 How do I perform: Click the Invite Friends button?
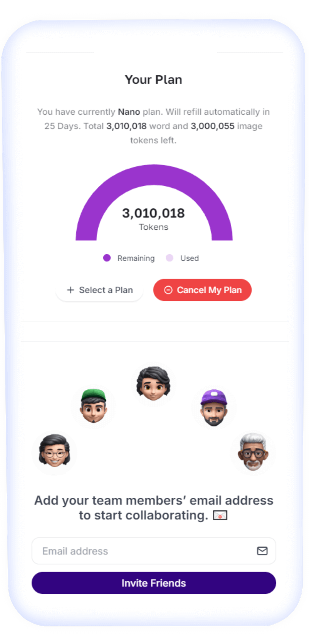[x=154, y=583]
